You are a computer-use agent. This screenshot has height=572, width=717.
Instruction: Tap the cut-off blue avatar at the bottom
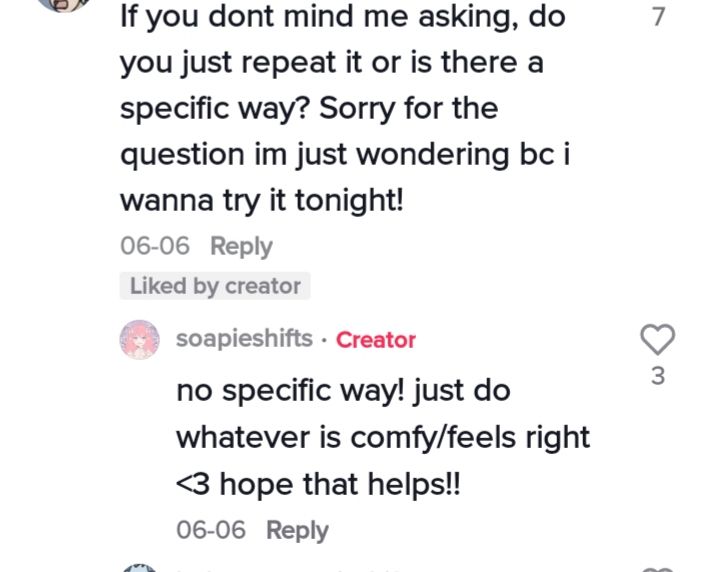[139, 568]
